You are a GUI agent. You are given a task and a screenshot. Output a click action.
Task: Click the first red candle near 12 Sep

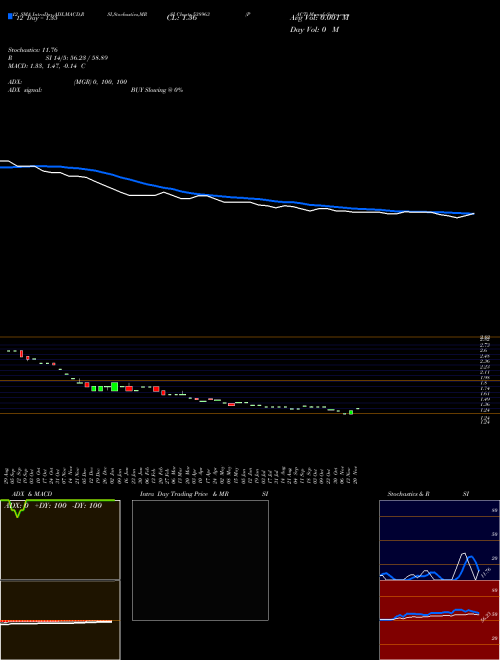21,354
